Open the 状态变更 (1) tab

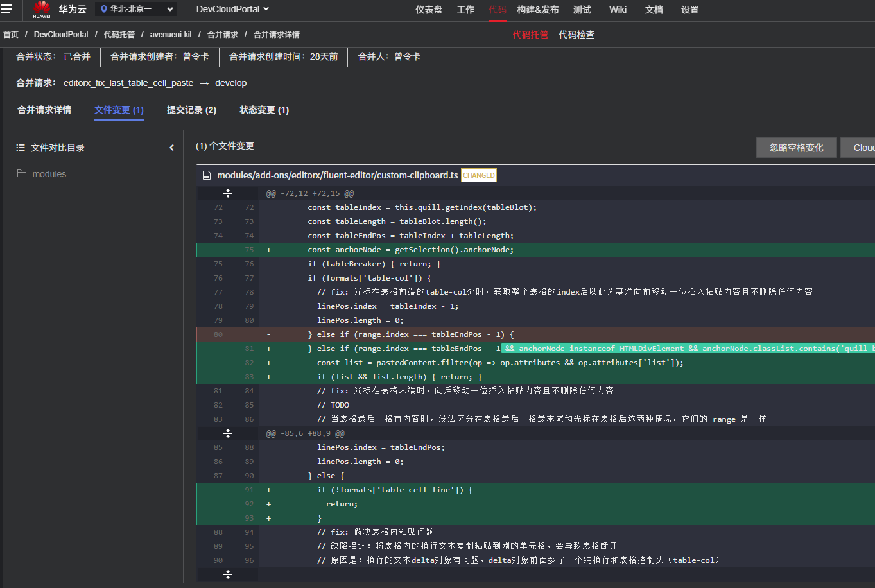coord(264,110)
